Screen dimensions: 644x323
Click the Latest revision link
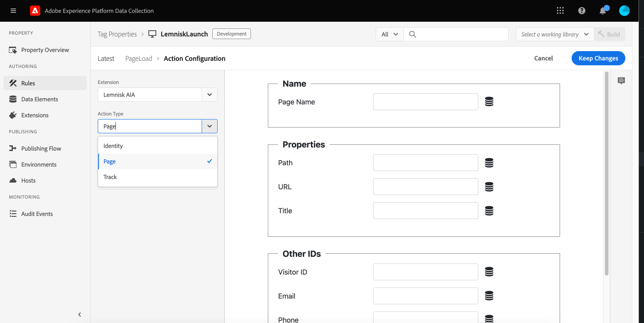(x=106, y=59)
